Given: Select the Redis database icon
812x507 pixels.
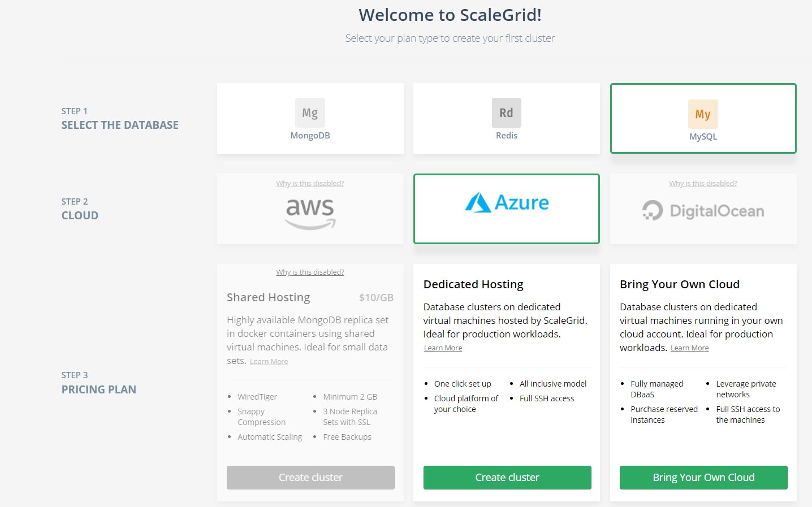Looking at the screenshot, I should (x=506, y=112).
